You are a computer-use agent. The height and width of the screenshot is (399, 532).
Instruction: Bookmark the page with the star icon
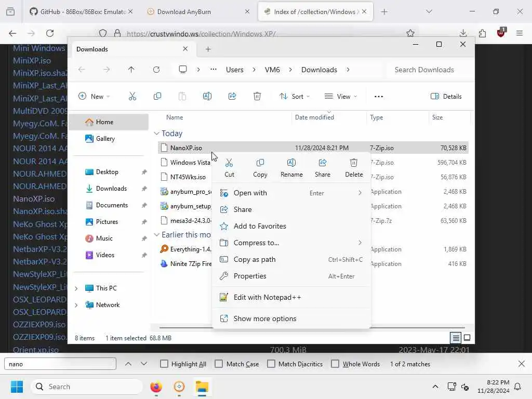[x=410, y=33]
